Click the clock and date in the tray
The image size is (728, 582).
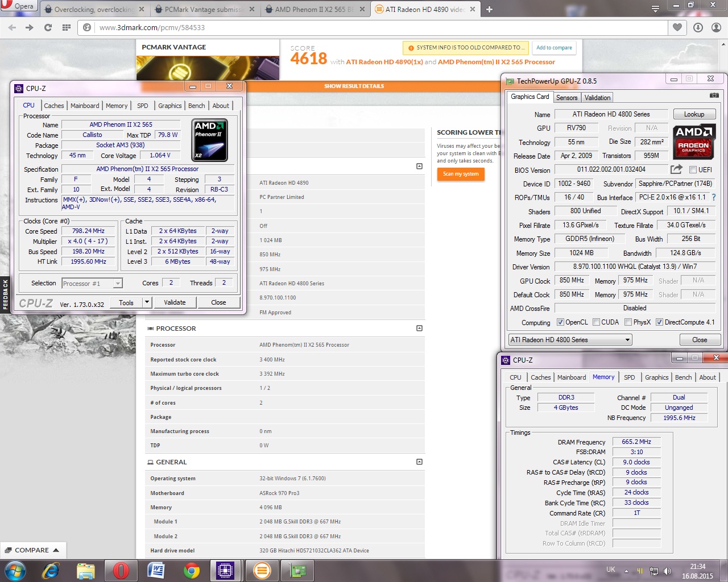point(697,571)
